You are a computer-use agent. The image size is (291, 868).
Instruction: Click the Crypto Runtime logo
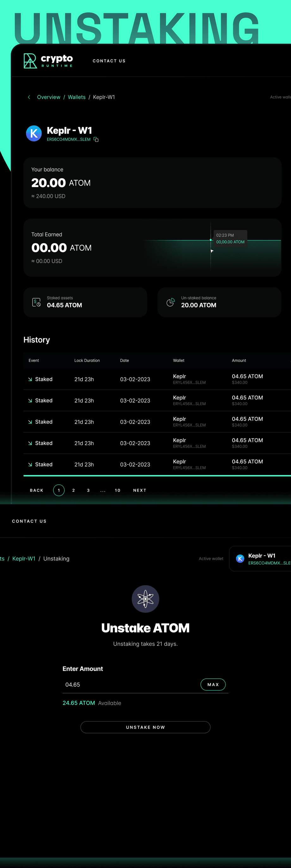pyautogui.click(x=48, y=61)
